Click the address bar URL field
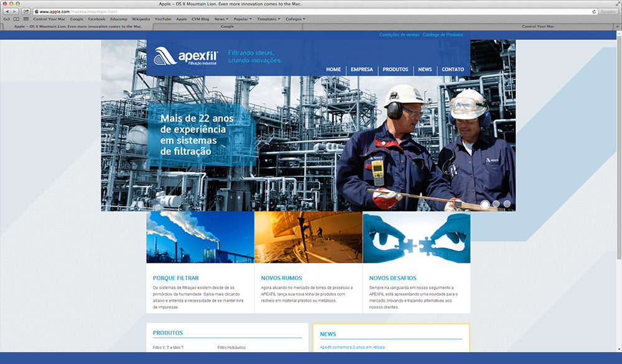622x364 pixels. pos(315,11)
